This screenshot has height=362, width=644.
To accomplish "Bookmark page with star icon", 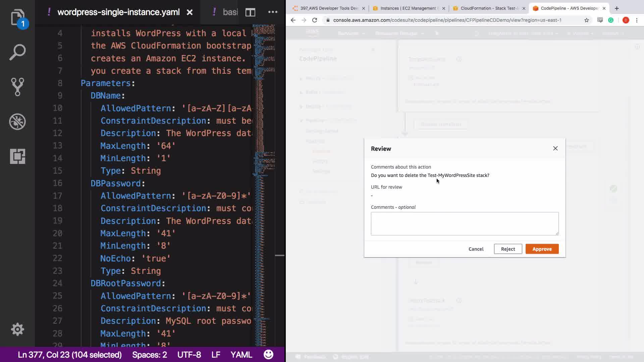I will 587,20.
